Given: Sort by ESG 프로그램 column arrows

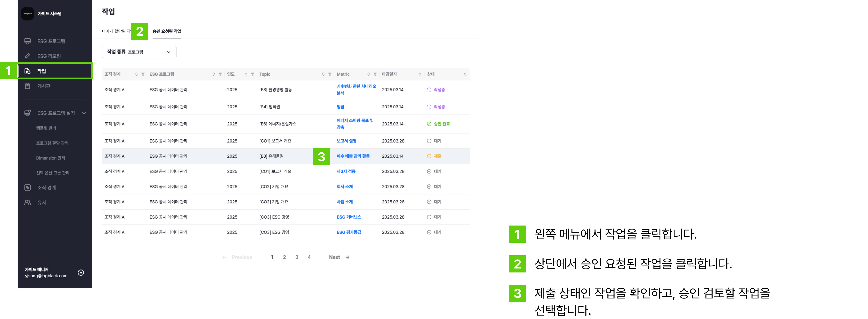Looking at the screenshot, I should (x=214, y=74).
